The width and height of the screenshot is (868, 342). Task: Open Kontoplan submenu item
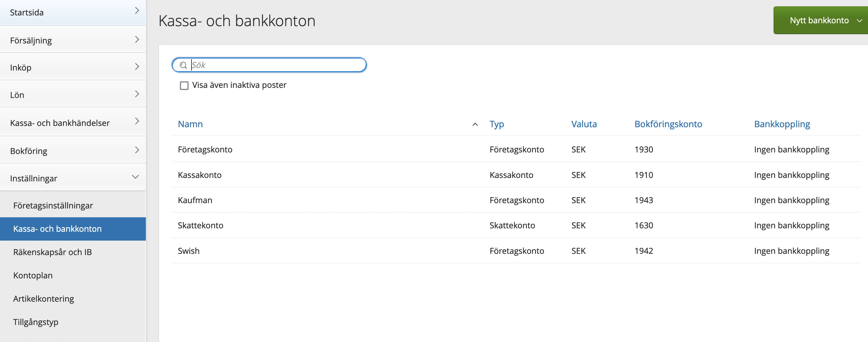[x=33, y=275]
